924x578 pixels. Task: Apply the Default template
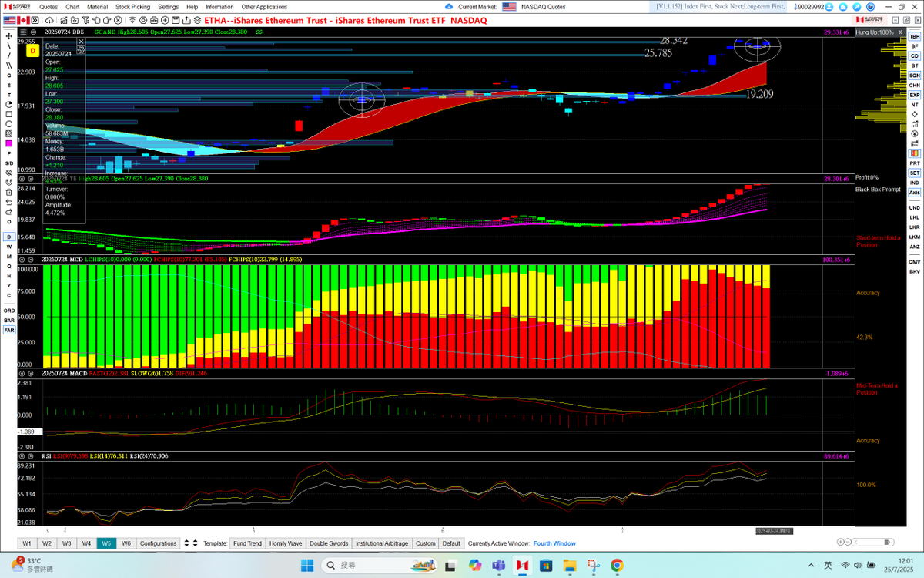[451, 543]
